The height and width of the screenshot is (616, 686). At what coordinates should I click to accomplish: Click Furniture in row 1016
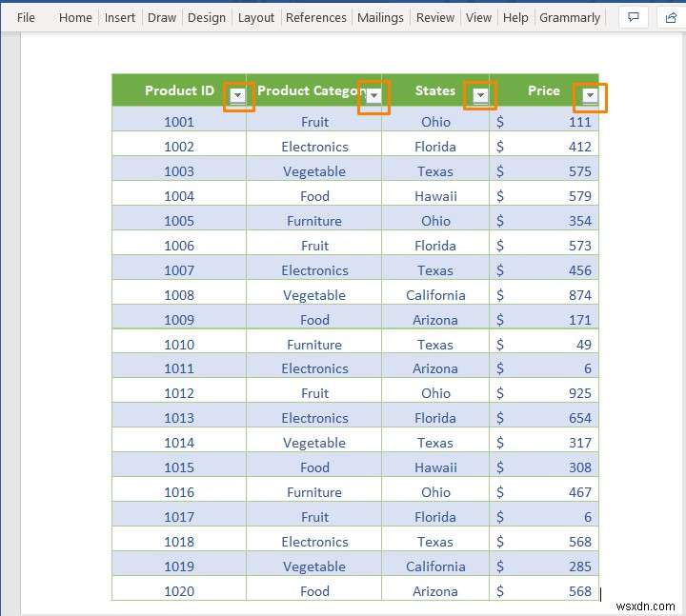pyautogui.click(x=314, y=492)
